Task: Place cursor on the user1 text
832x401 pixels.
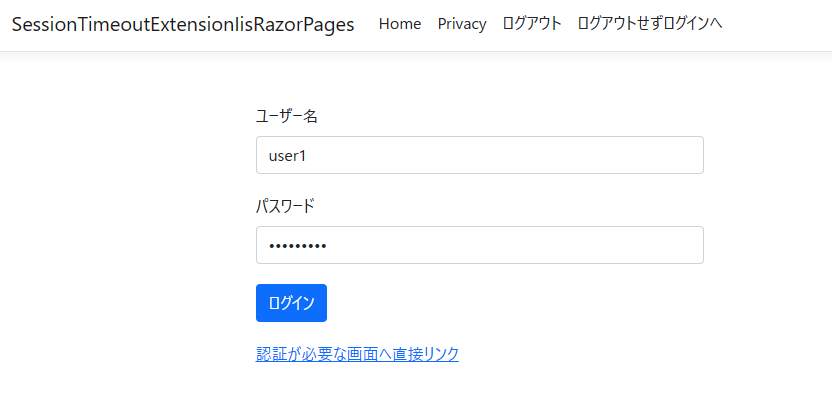Action: coord(286,155)
